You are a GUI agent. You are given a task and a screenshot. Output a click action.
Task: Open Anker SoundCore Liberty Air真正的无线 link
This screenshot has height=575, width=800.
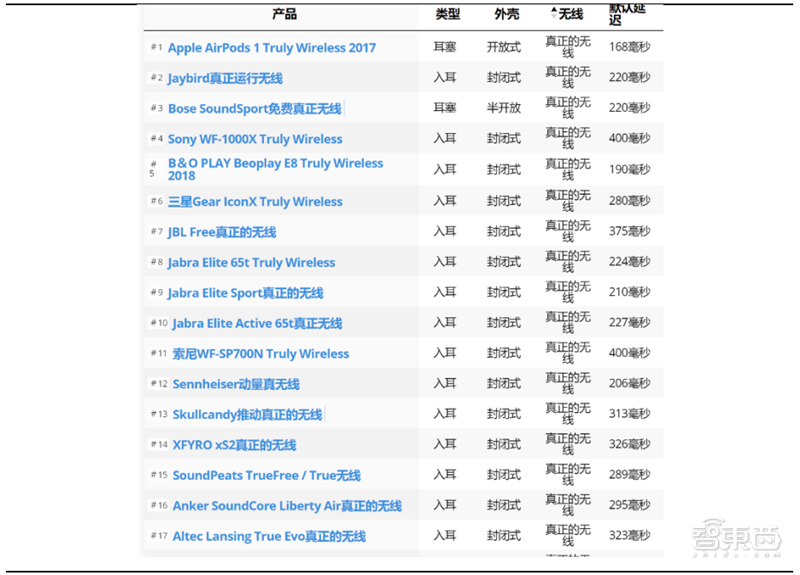click(x=287, y=506)
